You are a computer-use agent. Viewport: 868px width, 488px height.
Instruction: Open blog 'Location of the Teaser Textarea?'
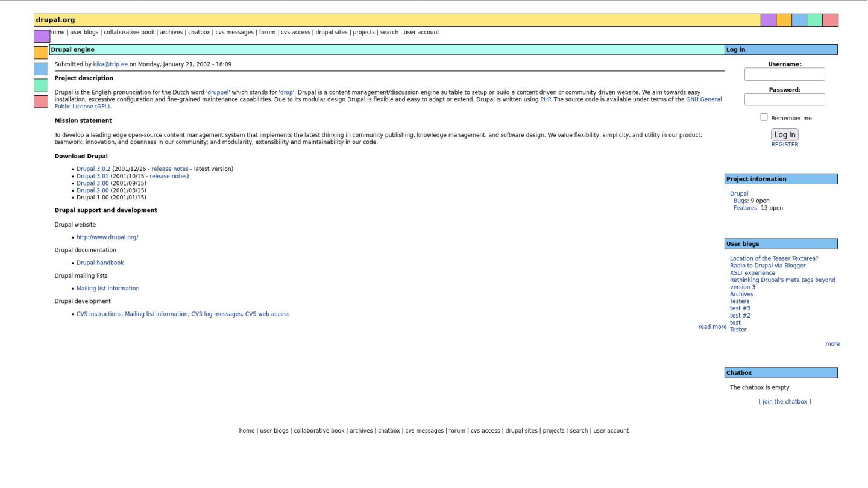click(x=774, y=259)
